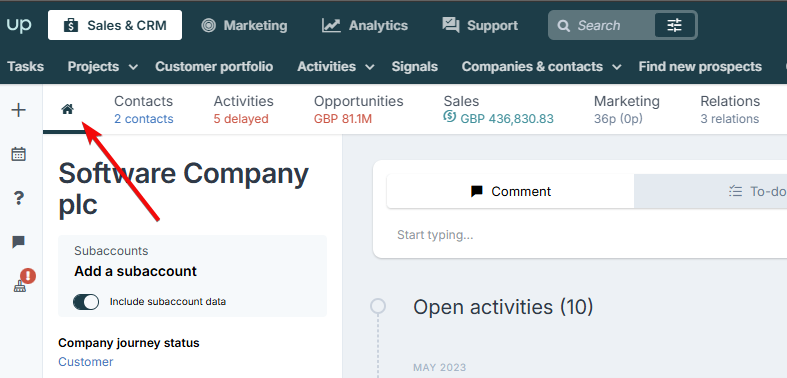Click the timeline circle beside Open activities
The height and width of the screenshot is (378, 787).
tap(378, 306)
